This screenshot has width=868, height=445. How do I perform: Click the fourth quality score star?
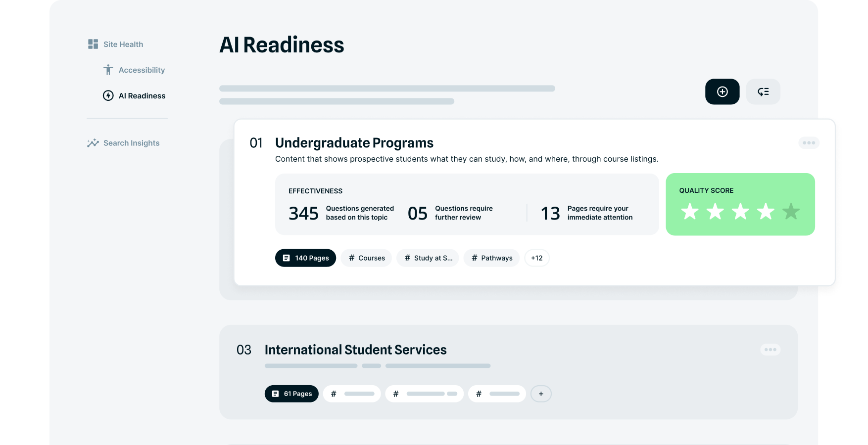tap(766, 211)
